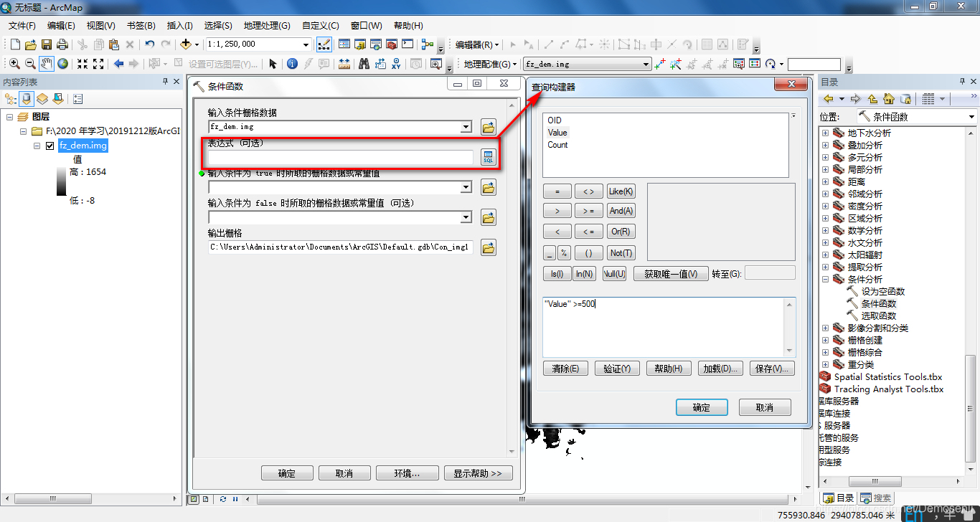Click the Add Control Points georeferencing icon

tap(660, 64)
